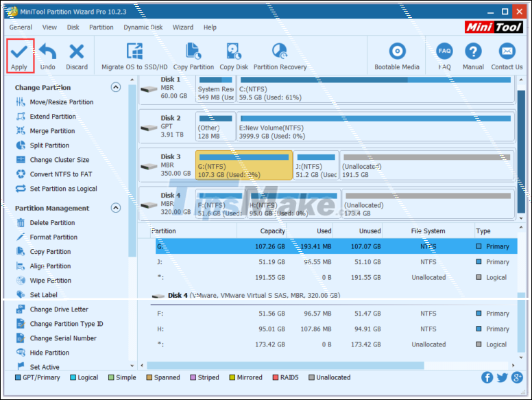Choose Align Partition action
The image size is (532, 400).
click(43, 266)
